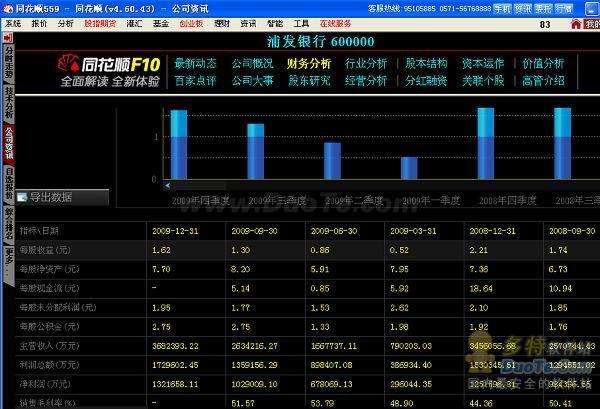Click the 2008年四季度 chart bar
This screenshot has height=409, width=600.
coord(486,143)
